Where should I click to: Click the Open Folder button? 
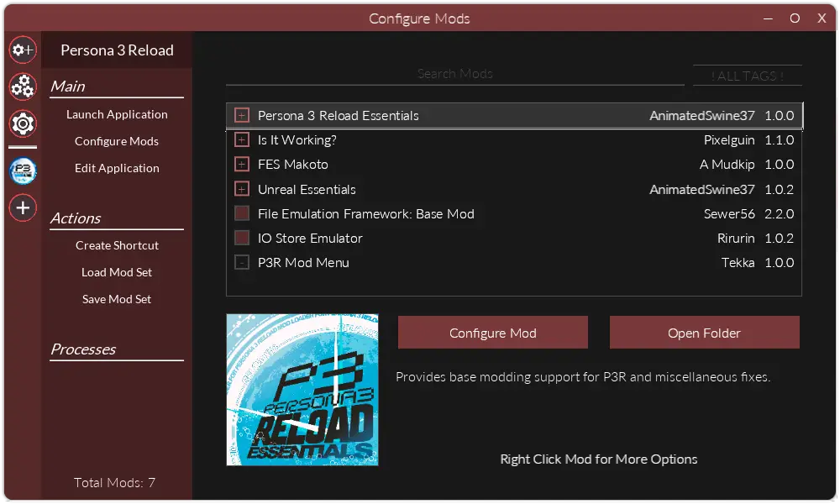705,333
